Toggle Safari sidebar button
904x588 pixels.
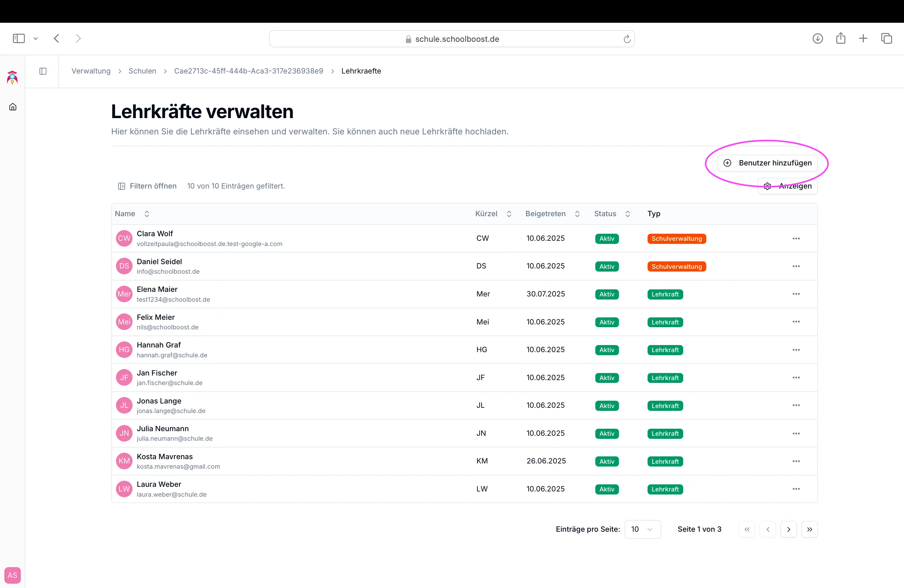coord(19,38)
